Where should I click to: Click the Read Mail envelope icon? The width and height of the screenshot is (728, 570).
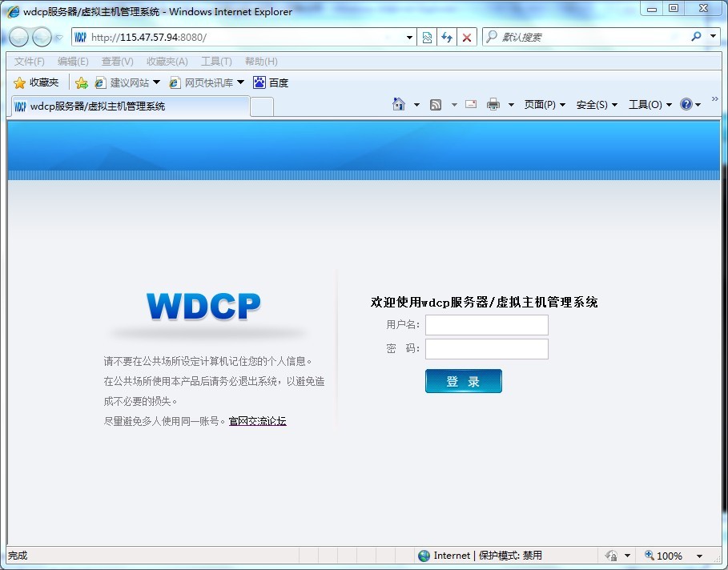(471, 104)
